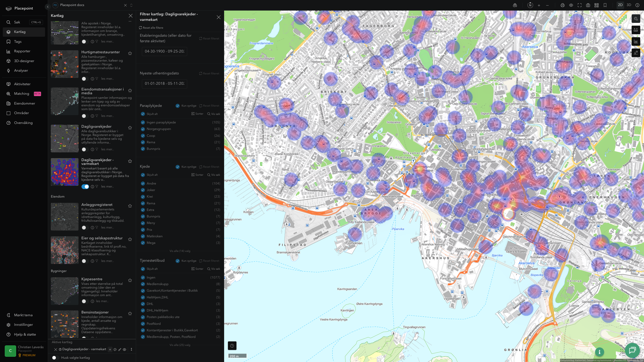Open the QR code icon in the toolbar
Image resolution: width=644 pixels, height=362 pixels.
pos(596,5)
